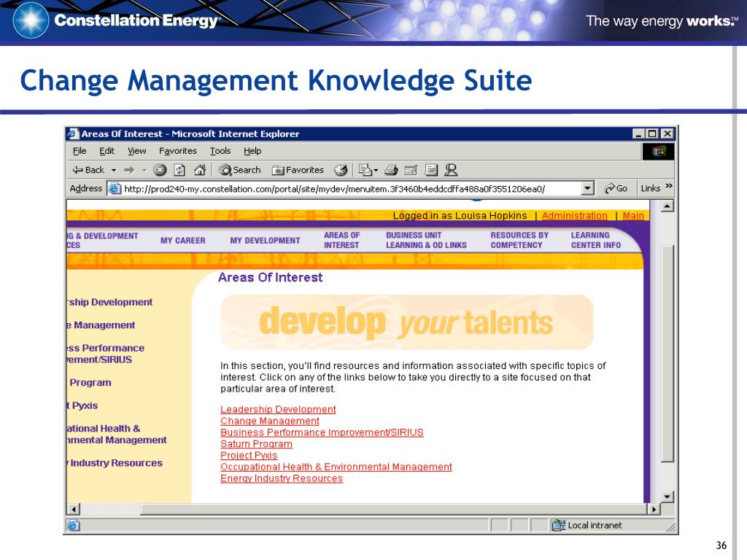
Task: Click the vertical scrollbar down arrow
Action: tap(667, 497)
